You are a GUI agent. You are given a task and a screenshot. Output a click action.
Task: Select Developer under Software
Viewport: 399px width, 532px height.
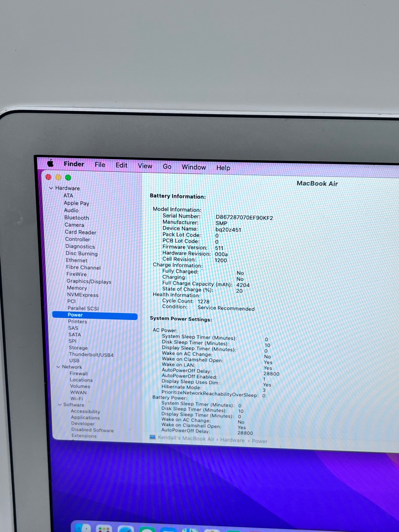[x=83, y=424]
